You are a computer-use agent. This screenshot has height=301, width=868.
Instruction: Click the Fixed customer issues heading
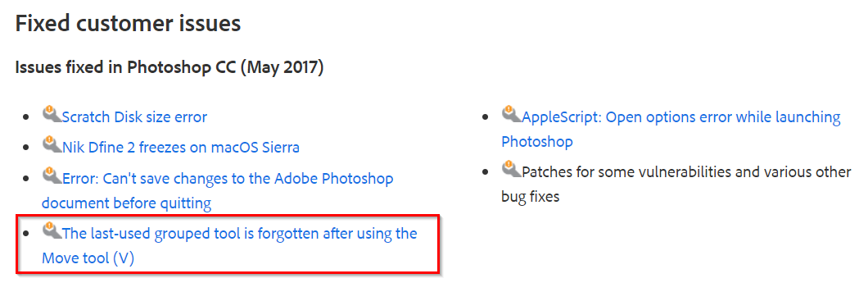[128, 25]
